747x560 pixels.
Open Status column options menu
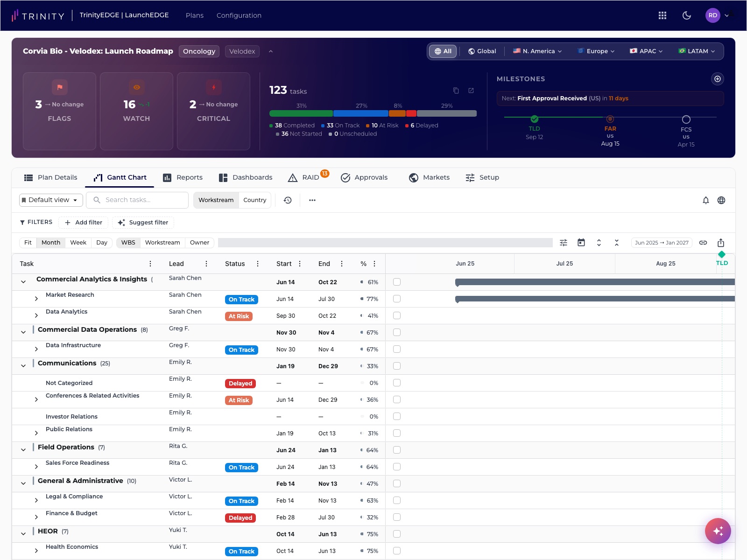[x=258, y=264]
